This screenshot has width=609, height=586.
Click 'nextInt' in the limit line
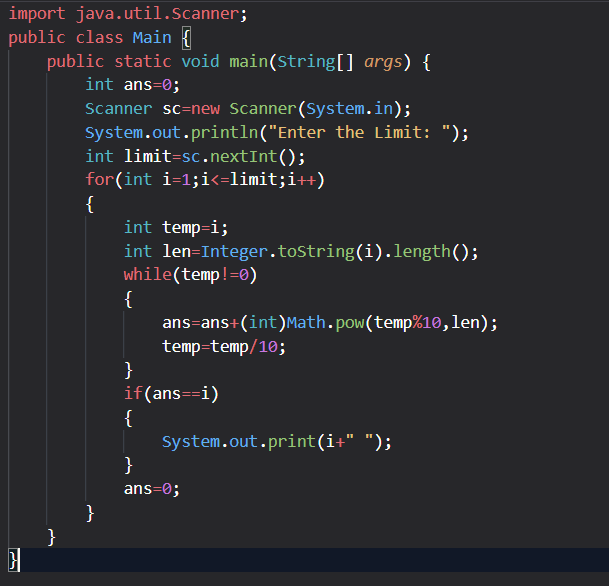tap(244, 157)
